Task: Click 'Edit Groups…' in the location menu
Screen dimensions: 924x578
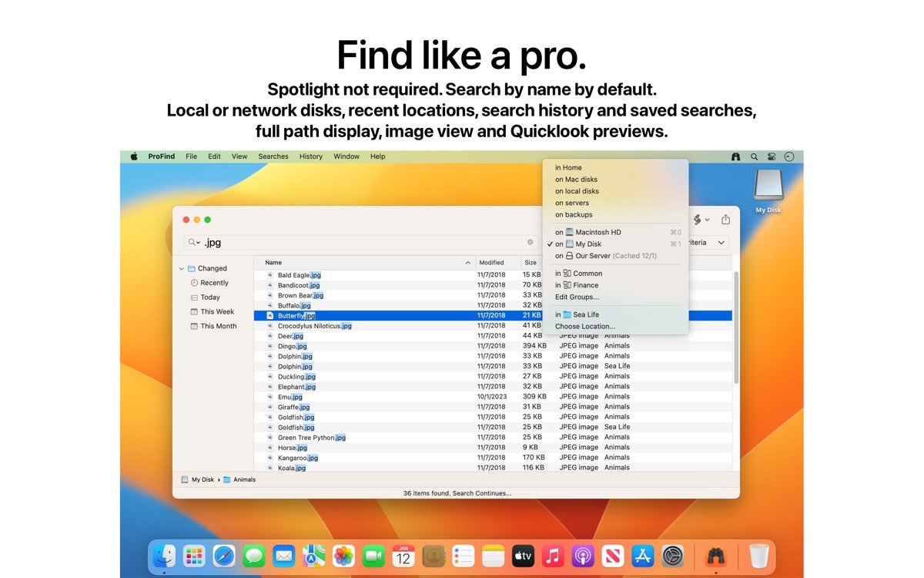Action: tap(577, 297)
